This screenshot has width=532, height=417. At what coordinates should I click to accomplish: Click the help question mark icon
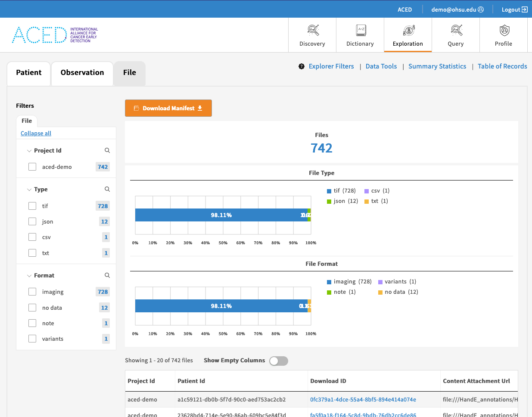302,66
